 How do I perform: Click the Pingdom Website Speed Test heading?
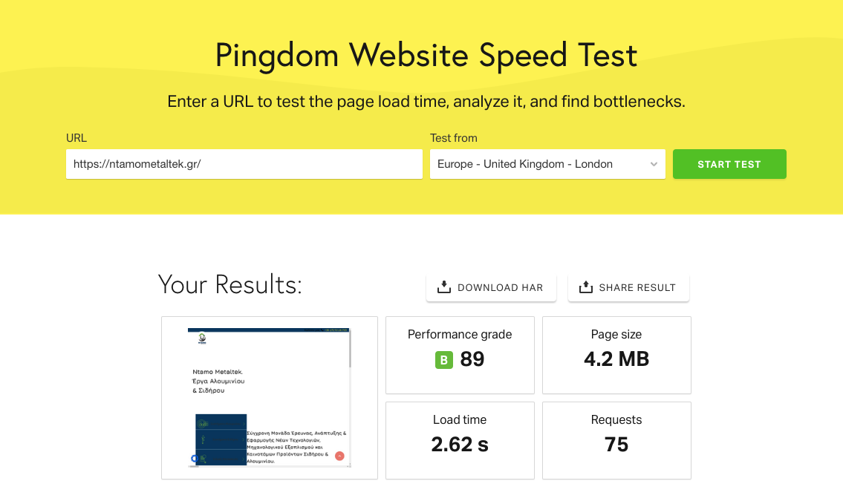(426, 56)
